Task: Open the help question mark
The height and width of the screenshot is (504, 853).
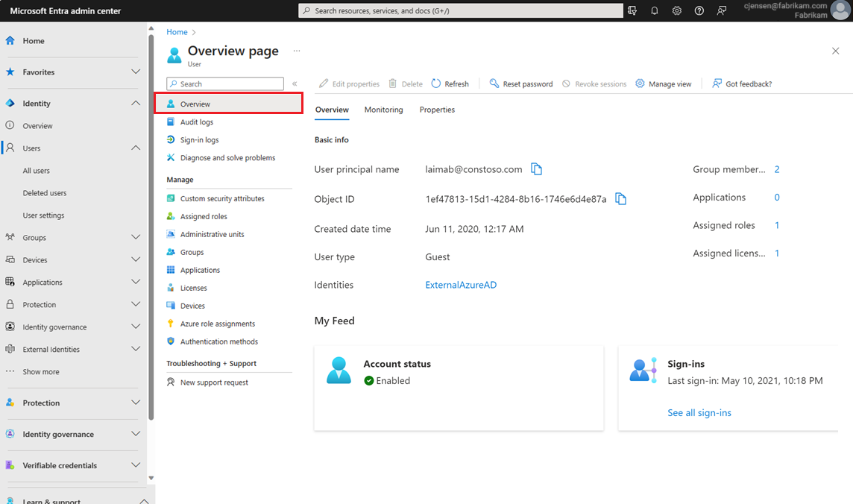Action: coord(699,10)
